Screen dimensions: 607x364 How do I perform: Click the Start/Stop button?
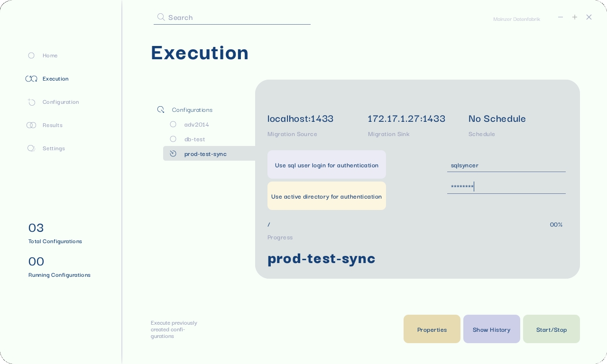[x=552, y=329]
